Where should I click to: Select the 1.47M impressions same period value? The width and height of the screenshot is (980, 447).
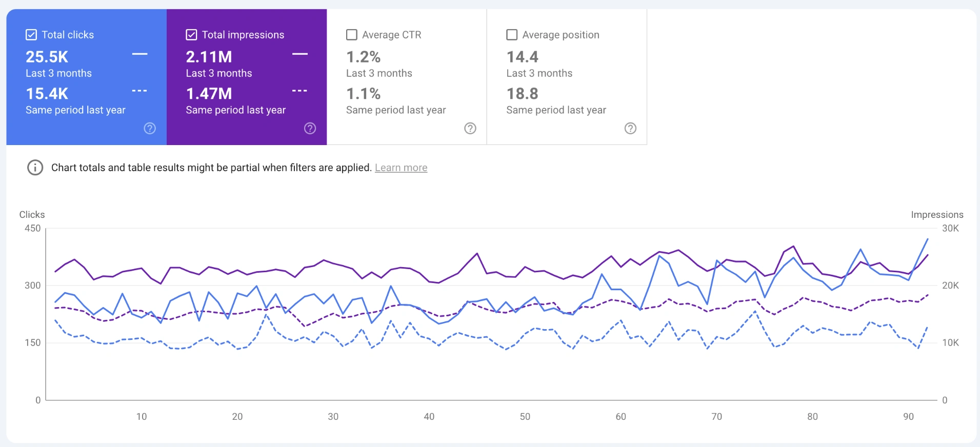tap(209, 94)
